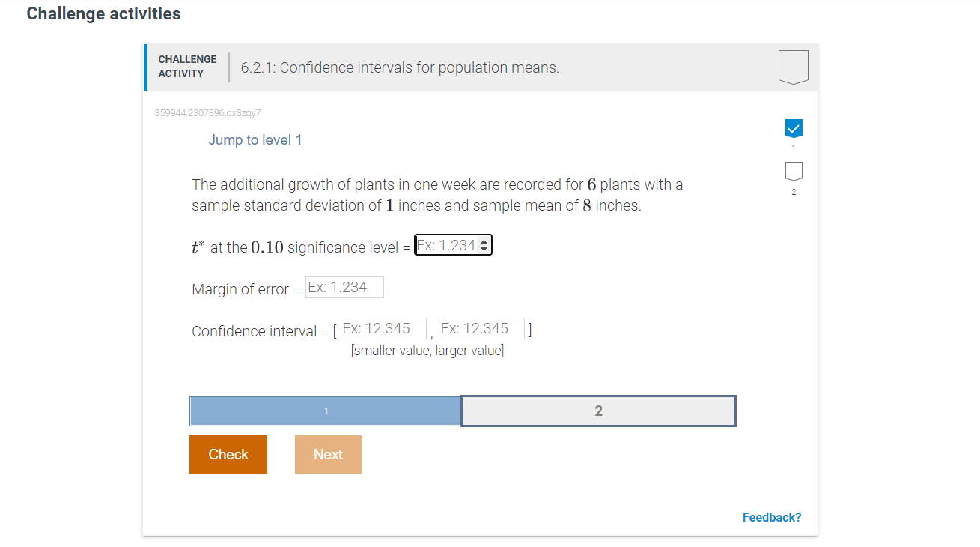
Task: Click the blue checkmark badge for question 1
Action: coord(793,128)
